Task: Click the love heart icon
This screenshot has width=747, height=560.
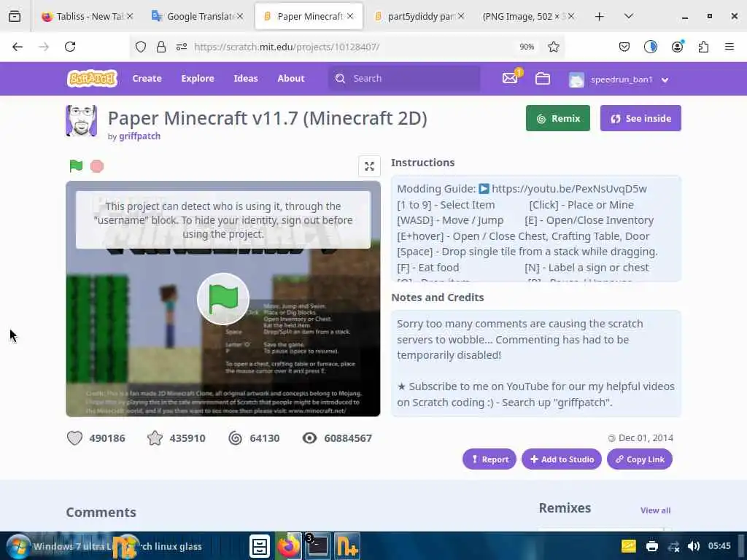Action: [x=75, y=438]
